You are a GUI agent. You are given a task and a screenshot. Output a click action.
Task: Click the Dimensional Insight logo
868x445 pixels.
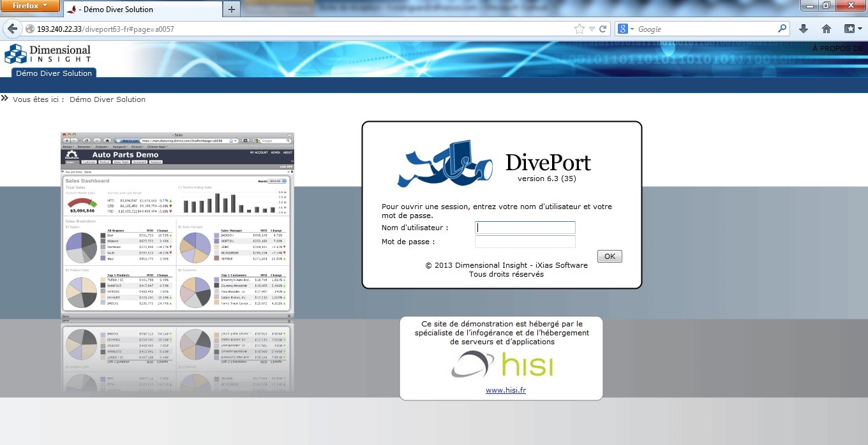tap(48, 54)
